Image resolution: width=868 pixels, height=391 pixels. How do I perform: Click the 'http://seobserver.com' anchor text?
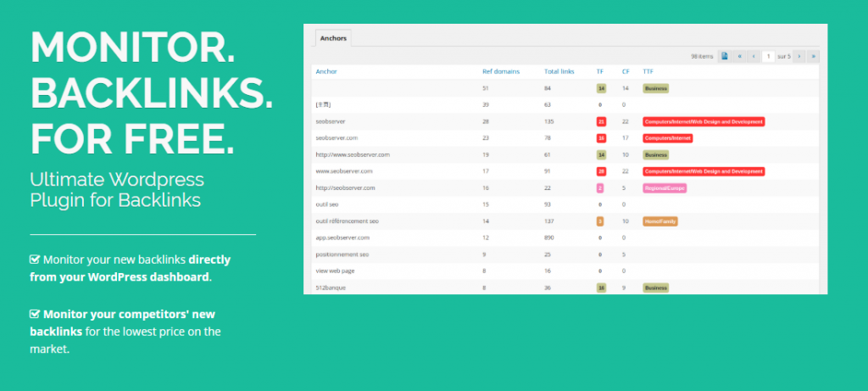point(346,187)
